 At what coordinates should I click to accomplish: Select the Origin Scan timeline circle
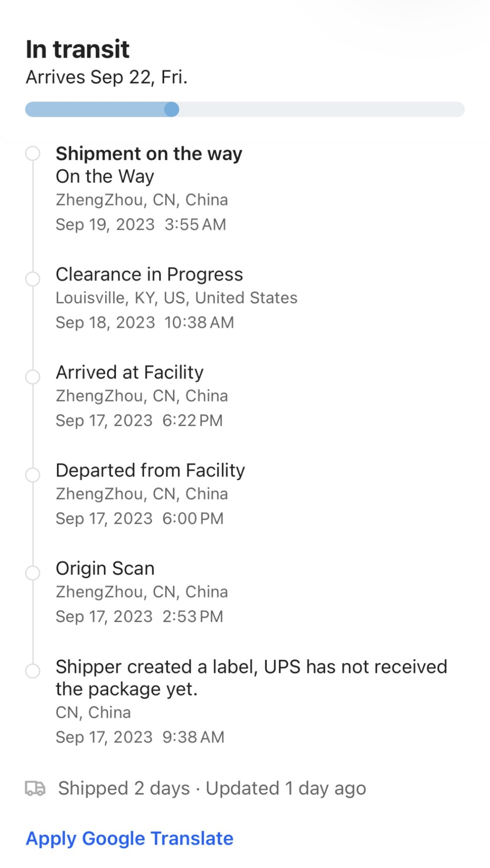33,573
